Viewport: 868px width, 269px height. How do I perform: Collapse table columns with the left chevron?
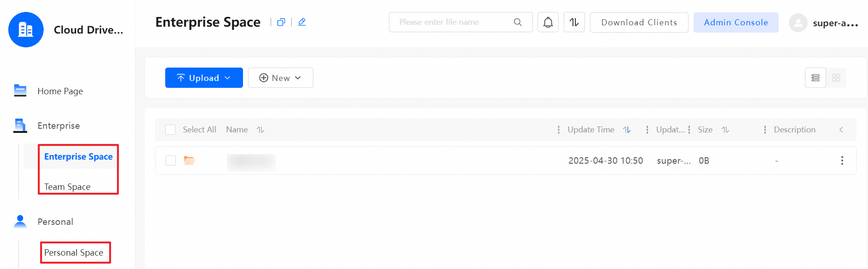coord(841,130)
